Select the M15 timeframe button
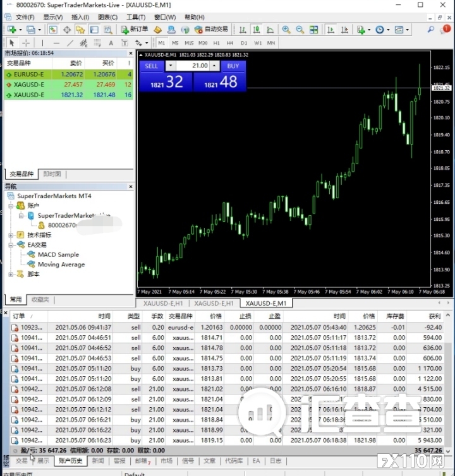455x476 pixels. [189, 43]
